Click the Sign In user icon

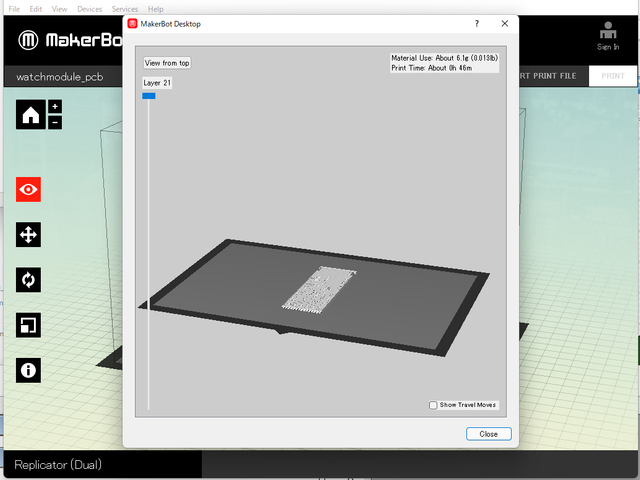[x=608, y=36]
